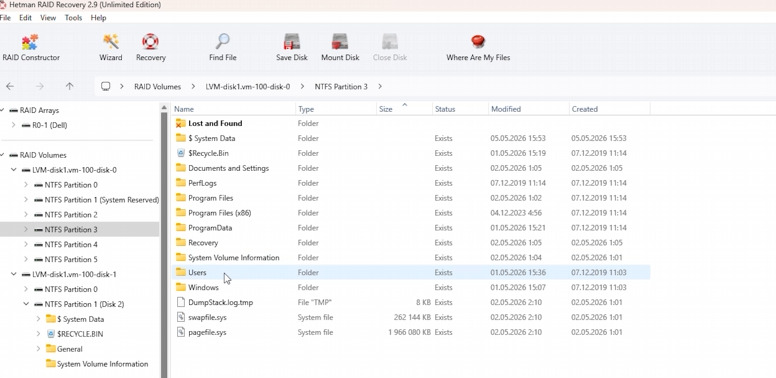Click LVM-disk1.vm-100-disk-0 in breadcrumb path
This screenshot has height=378, width=776.
pos(248,86)
